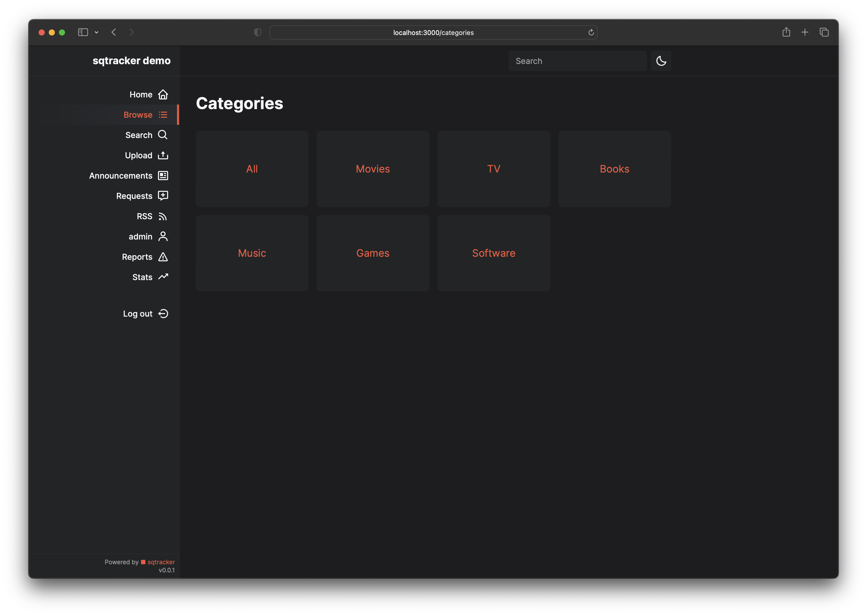867x616 pixels.
Task: Click the Stats trending-up icon
Action: [x=163, y=277]
